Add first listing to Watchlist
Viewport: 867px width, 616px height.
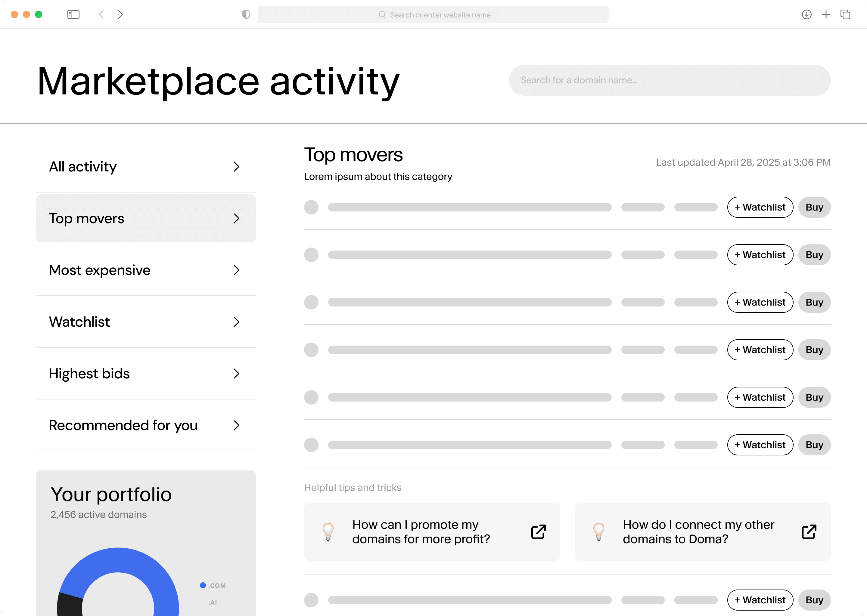coord(760,207)
